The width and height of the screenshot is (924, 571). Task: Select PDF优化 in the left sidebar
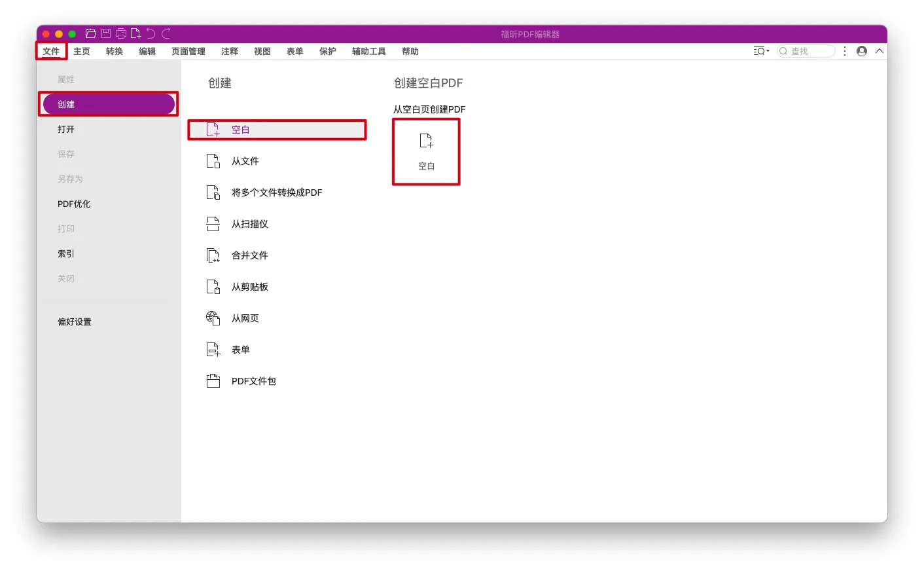74,204
